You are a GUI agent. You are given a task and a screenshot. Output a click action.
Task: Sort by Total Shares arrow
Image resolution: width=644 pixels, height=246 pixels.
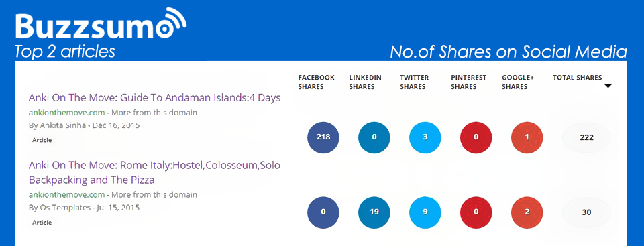coord(608,86)
